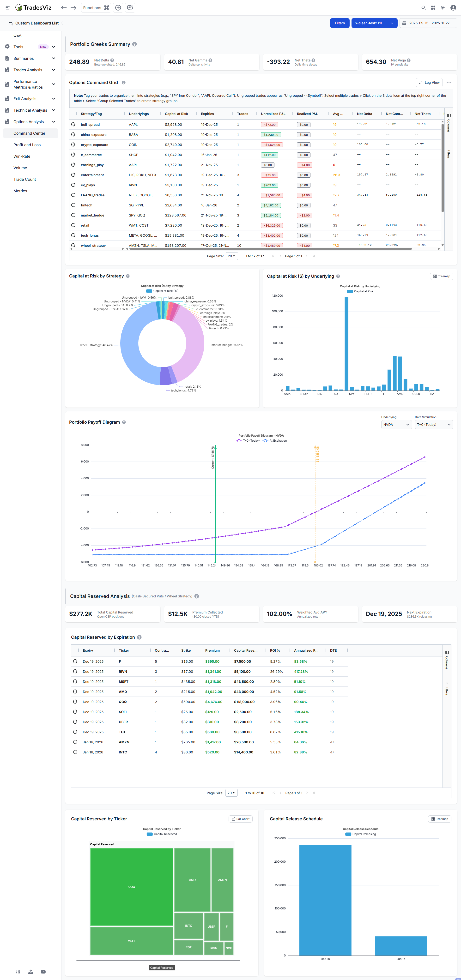Click help icon next to Portfolio Greeks Summary
The width and height of the screenshot is (461, 980).
click(134, 44)
